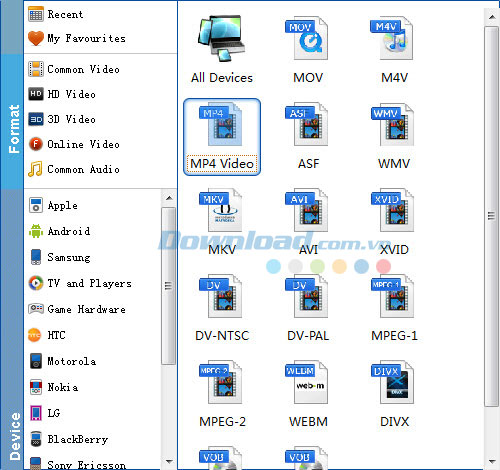Click the "MP4 Video" label text
The height and width of the screenshot is (470, 500).
222,164
